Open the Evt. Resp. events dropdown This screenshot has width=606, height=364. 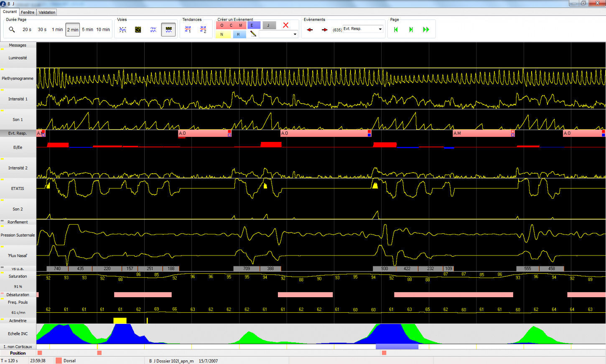tap(380, 29)
